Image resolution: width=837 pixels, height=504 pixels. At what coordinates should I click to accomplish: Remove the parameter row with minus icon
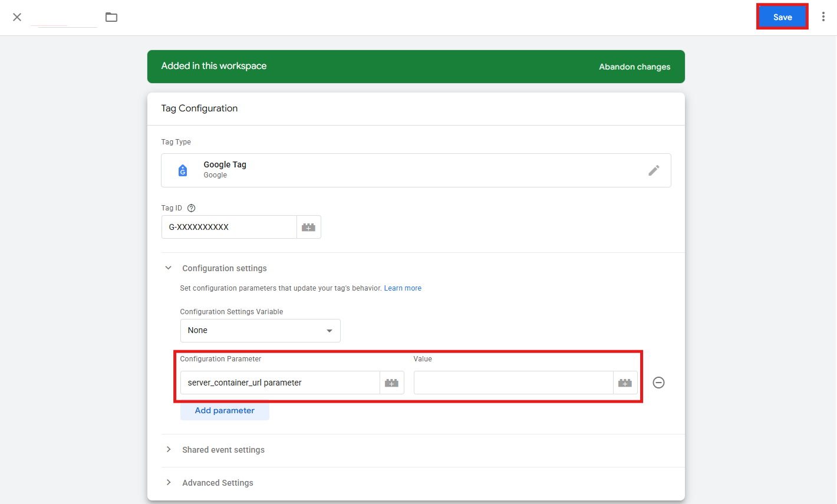coord(659,383)
